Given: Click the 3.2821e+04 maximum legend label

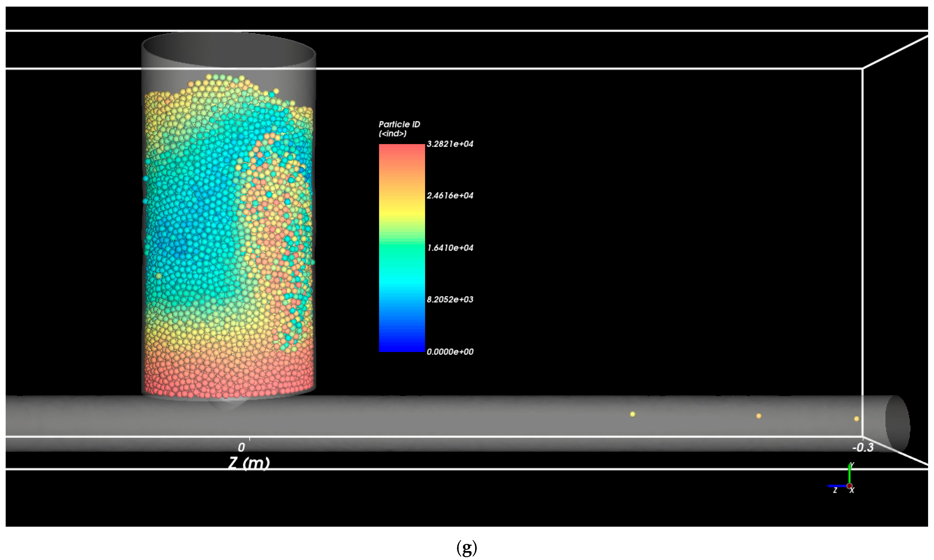Looking at the screenshot, I should (450, 144).
